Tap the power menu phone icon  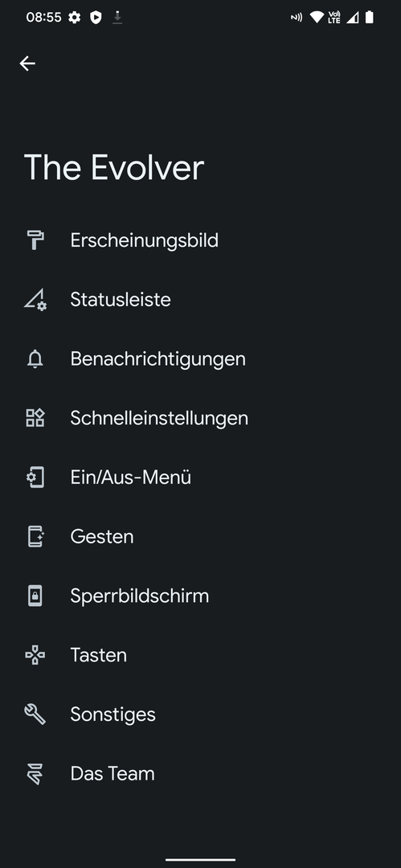click(35, 477)
